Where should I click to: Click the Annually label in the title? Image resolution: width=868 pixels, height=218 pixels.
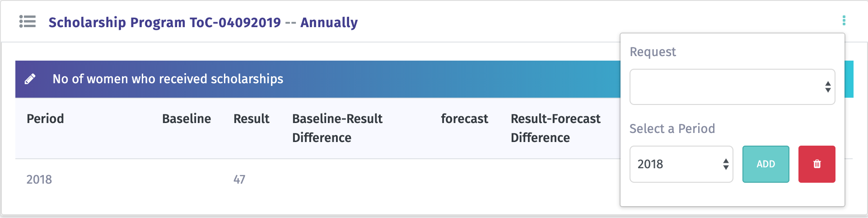329,22
